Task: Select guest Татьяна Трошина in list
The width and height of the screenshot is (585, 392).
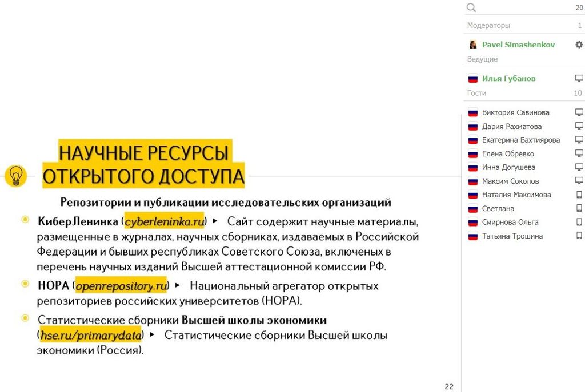Action: click(x=512, y=236)
